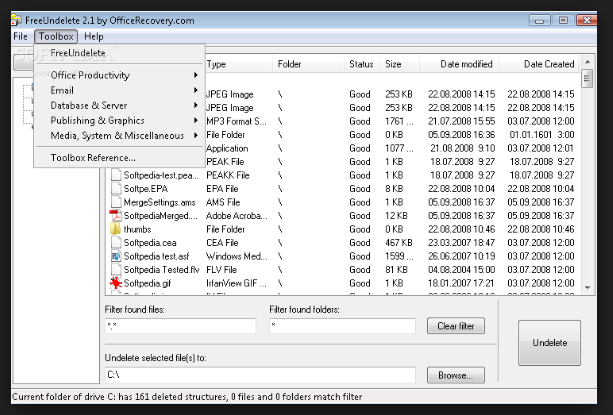Open the Help menu
This screenshot has width=613, height=415.
pos(93,36)
